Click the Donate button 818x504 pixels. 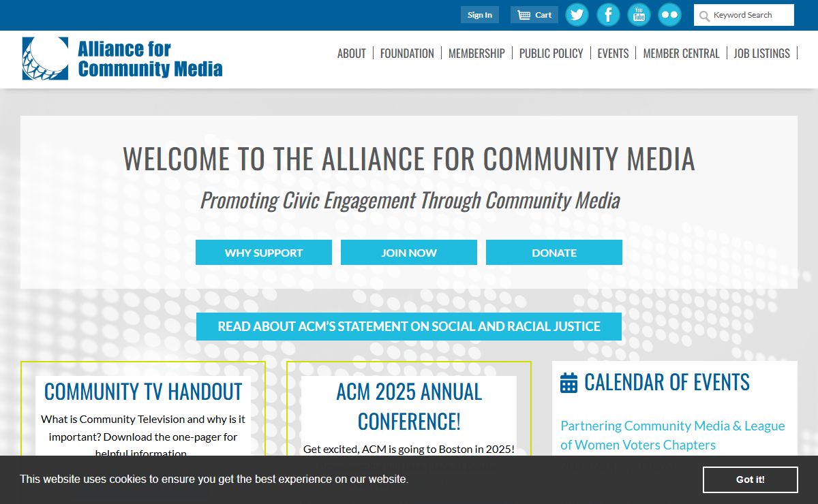[x=554, y=252]
